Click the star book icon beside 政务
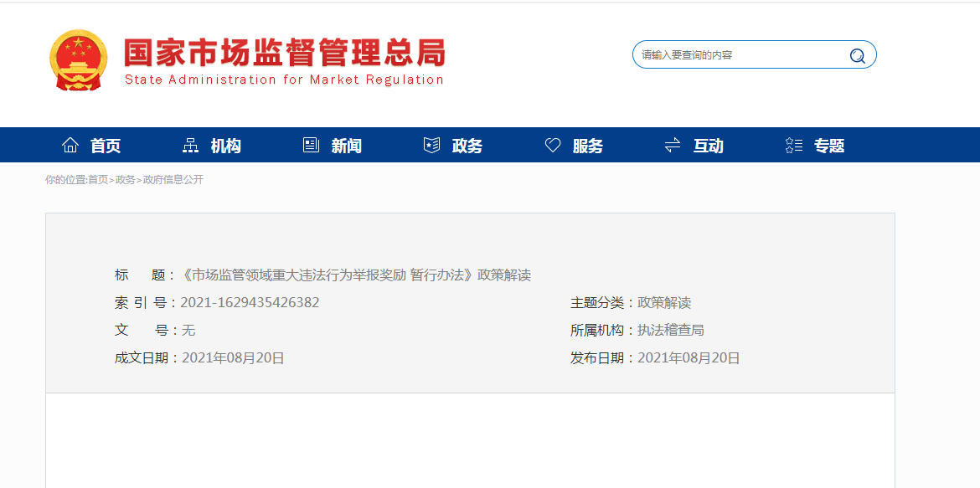This screenshot has height=488, width=980. 432,145
